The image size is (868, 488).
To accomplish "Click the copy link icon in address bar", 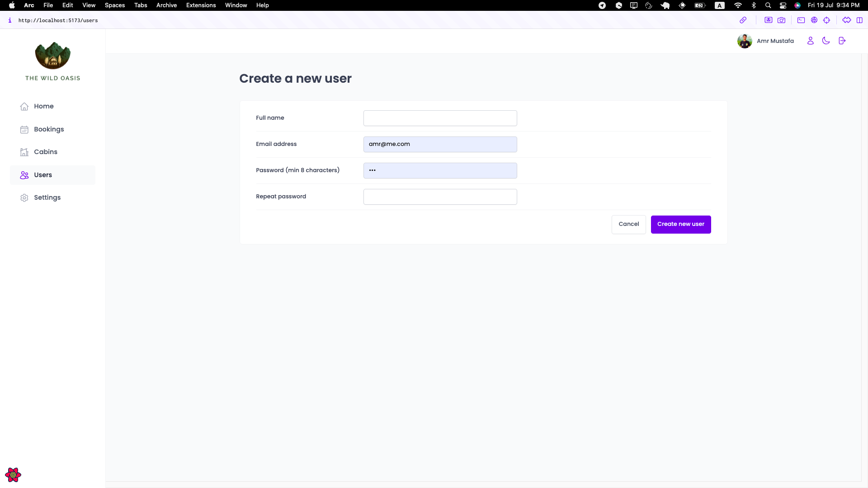I will pyautogui.click(x=743, y=20).
